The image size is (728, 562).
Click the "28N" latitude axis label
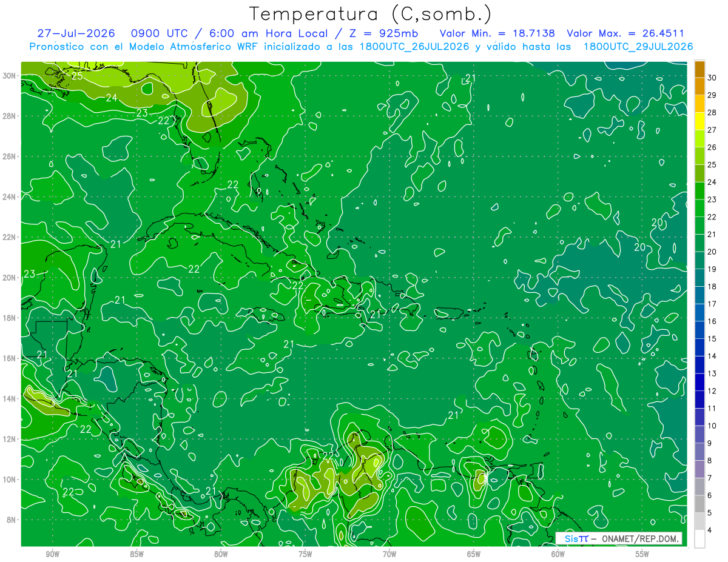click(10, 116)
